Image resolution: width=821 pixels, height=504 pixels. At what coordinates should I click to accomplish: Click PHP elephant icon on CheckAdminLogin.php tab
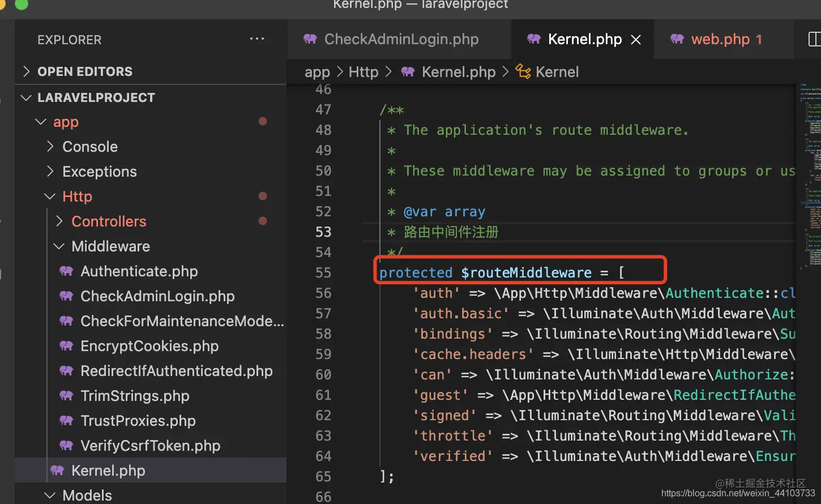pos(310,39)
